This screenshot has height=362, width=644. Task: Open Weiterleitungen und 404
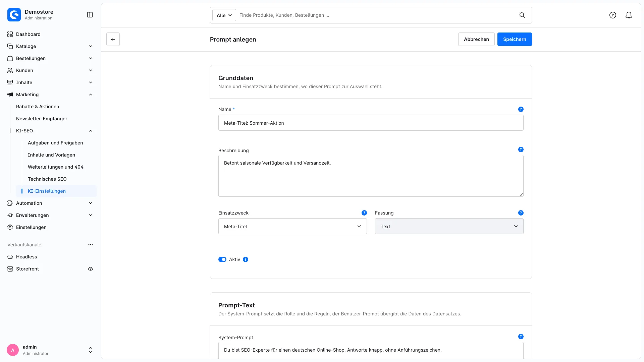click(56, 167)
